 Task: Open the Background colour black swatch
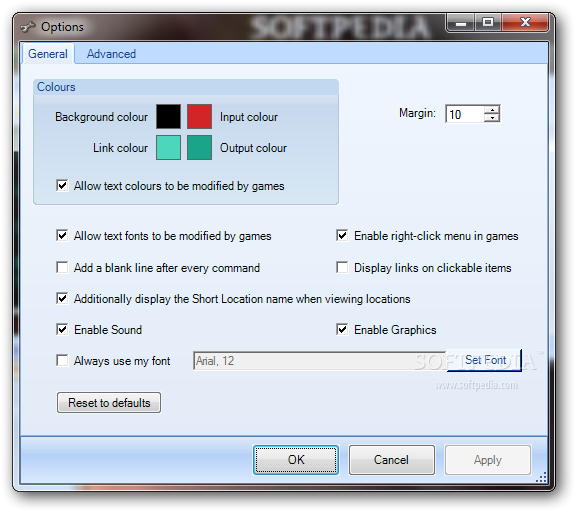168,116
